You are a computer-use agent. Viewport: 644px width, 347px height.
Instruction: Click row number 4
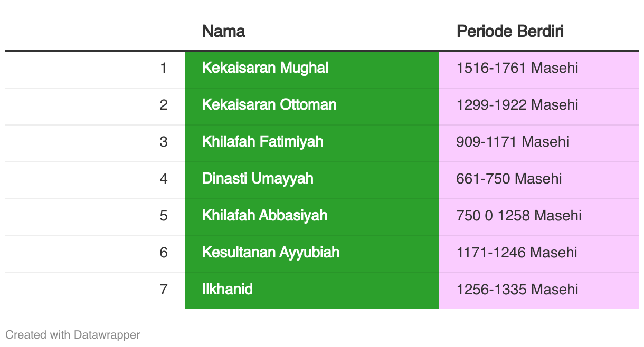pyautogui.click(x=164, y=179)
